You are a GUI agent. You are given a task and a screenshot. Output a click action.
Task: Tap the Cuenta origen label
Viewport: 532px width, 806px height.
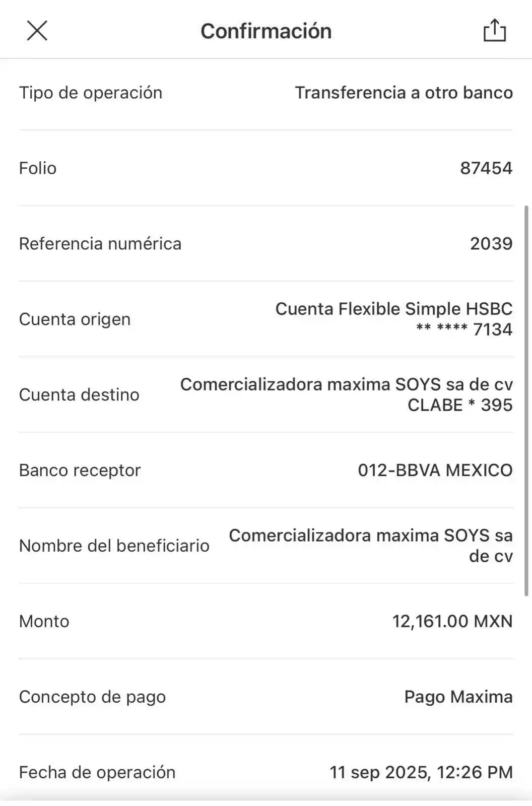coord(75,319)
